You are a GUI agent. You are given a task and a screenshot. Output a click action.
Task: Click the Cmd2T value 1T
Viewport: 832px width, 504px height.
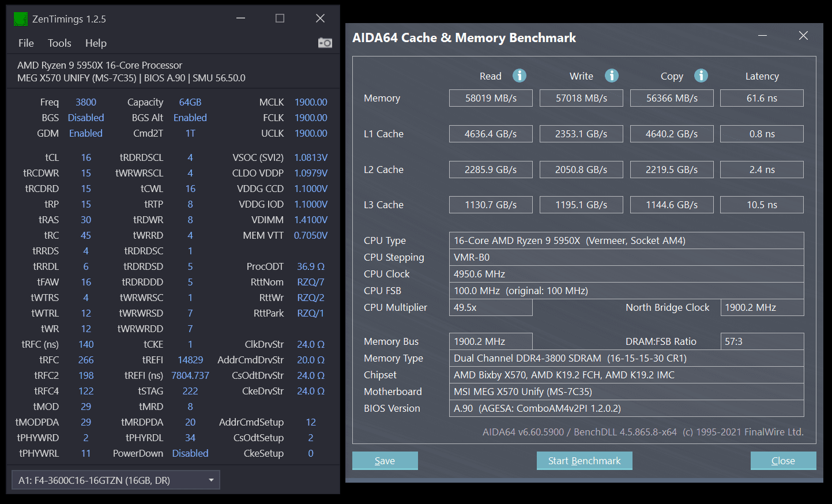coord(190,133)
